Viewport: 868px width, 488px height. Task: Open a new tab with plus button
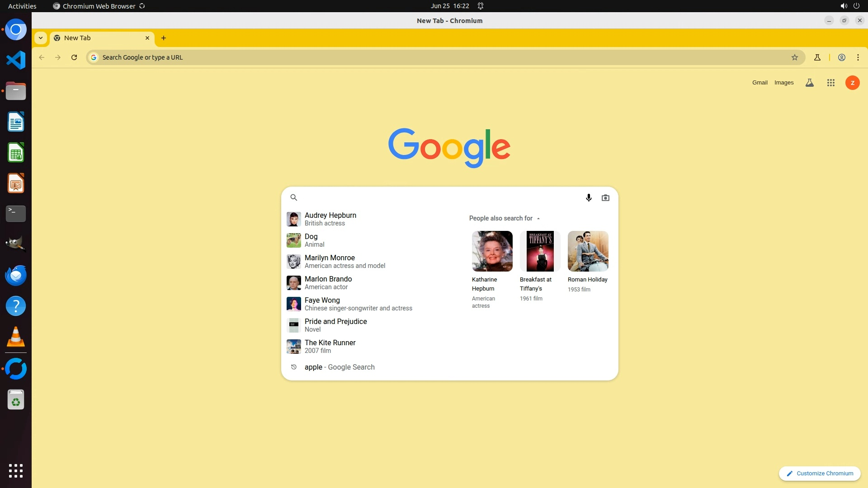(x=164, y=38)
